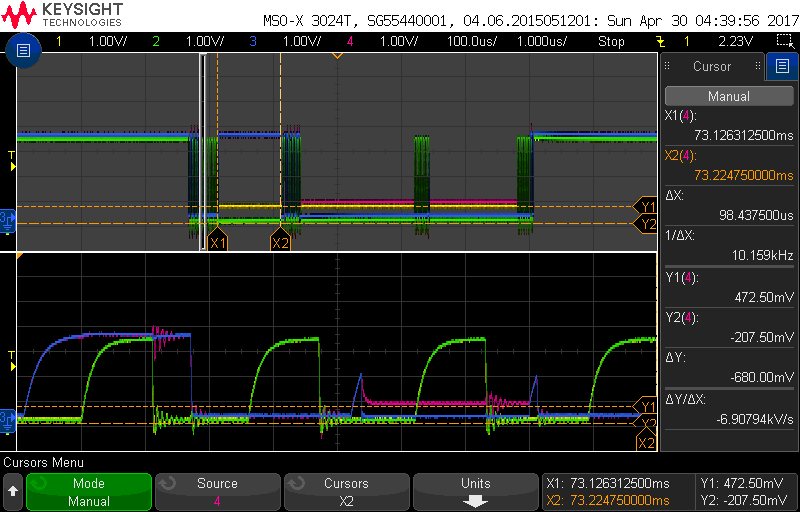The image size is (800, 512).
Task: Open the sidebar list icon beside Cursor
Action: pos(782,66)
